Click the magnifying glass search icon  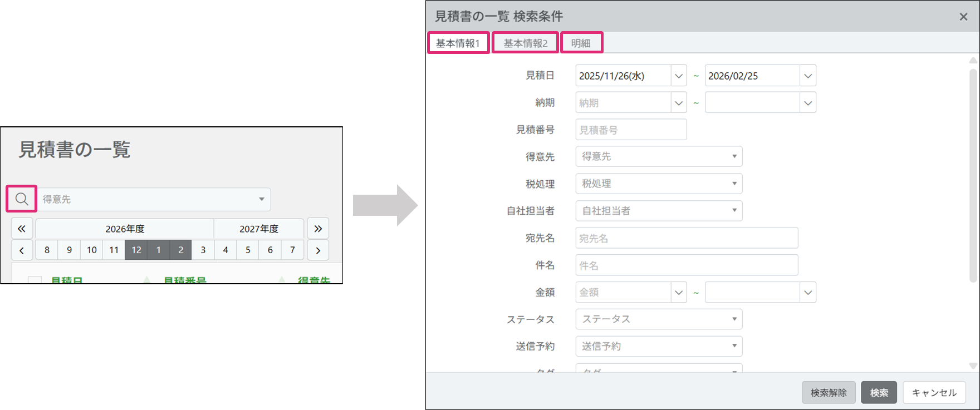pos(22,199)
